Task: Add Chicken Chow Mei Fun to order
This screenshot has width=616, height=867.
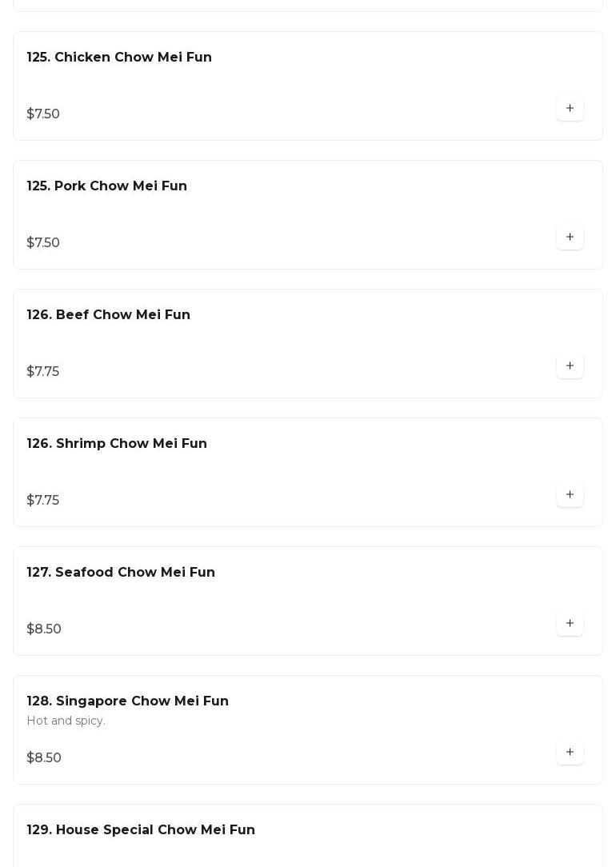Action: (x=570, y=109)
